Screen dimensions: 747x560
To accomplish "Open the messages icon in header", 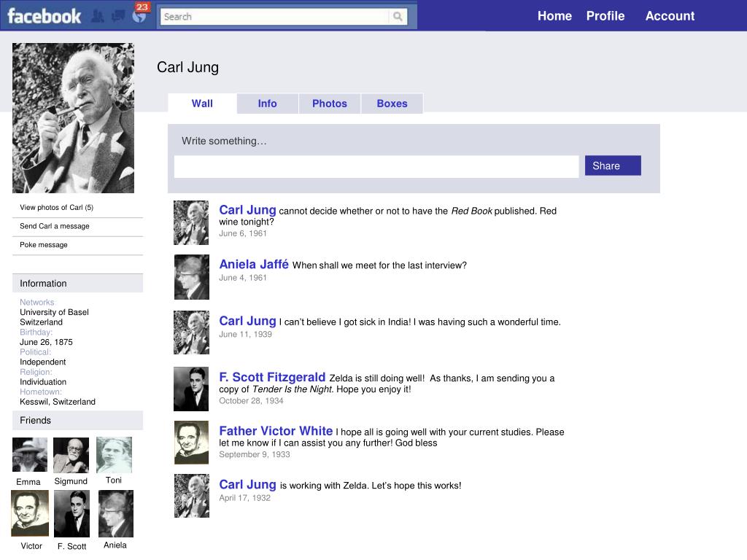I will tap(117, 17).
